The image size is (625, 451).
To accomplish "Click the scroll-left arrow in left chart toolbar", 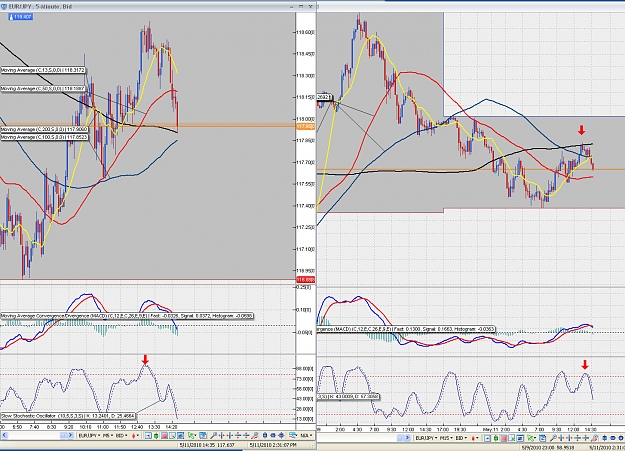I will (5, 435).
